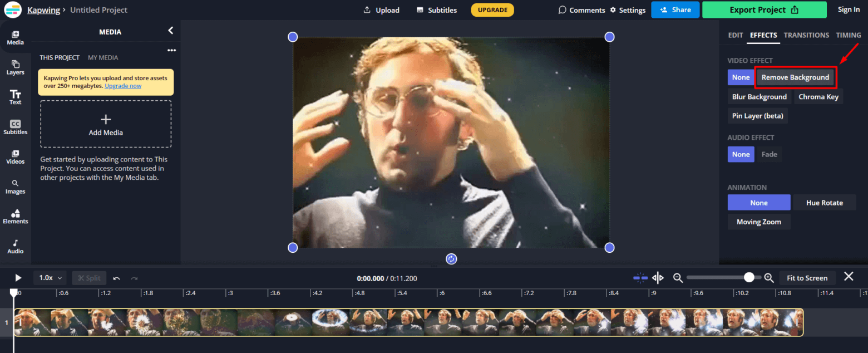Open the Audio panel icon
The image size is (868, 353).
[15, 246]
